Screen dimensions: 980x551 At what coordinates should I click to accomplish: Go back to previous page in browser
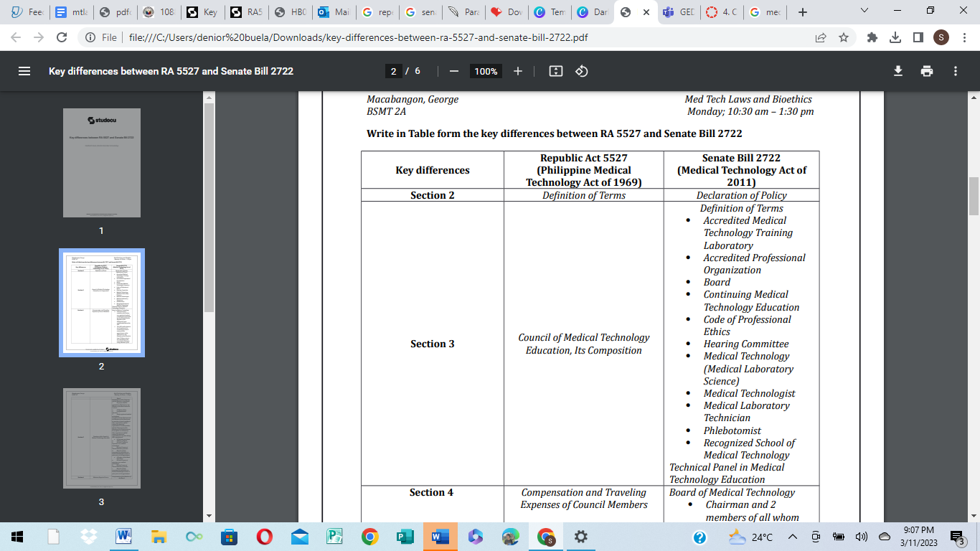point(16,37)
